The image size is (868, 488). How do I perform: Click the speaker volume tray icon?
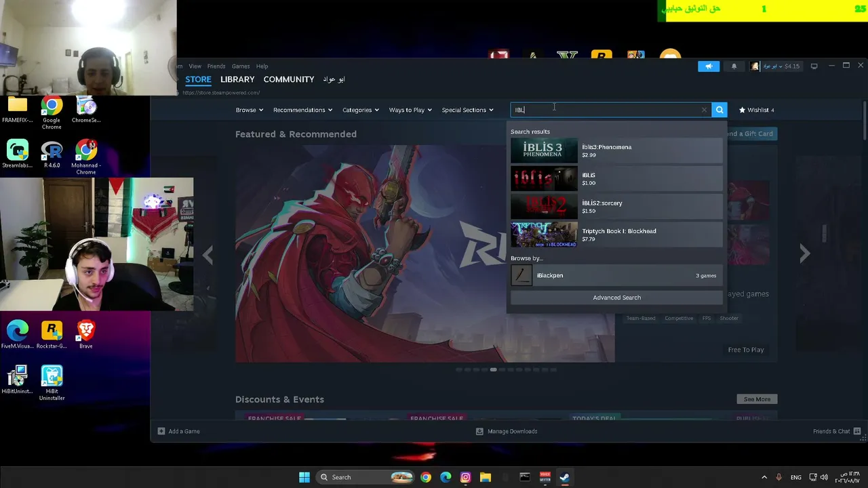824,477
